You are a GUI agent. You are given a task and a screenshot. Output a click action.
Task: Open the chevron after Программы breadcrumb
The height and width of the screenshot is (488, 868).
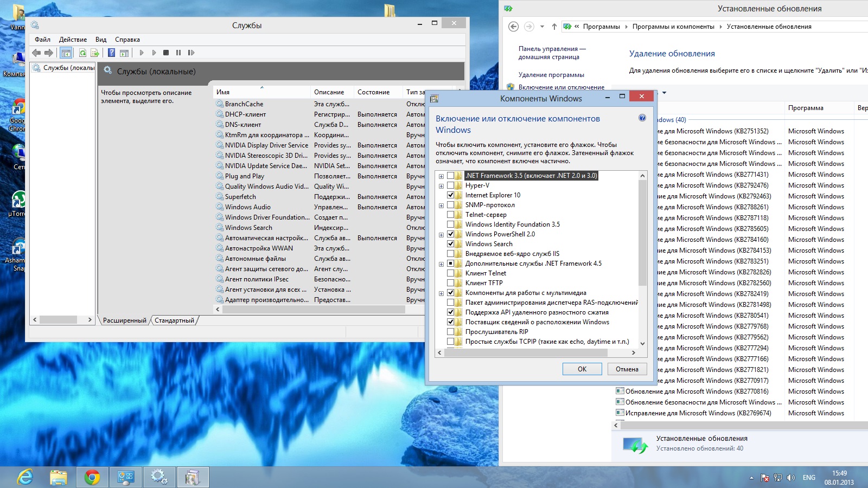coord(626,27)
